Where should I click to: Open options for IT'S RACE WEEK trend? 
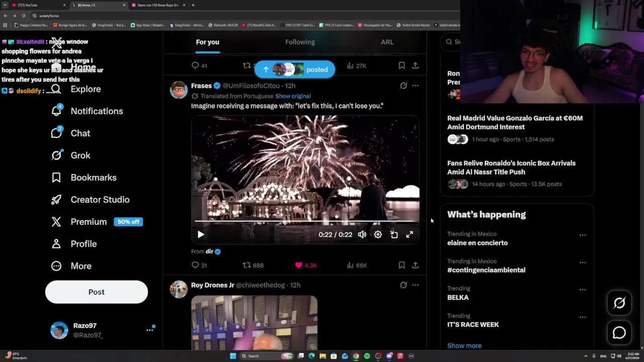(582, 317)
